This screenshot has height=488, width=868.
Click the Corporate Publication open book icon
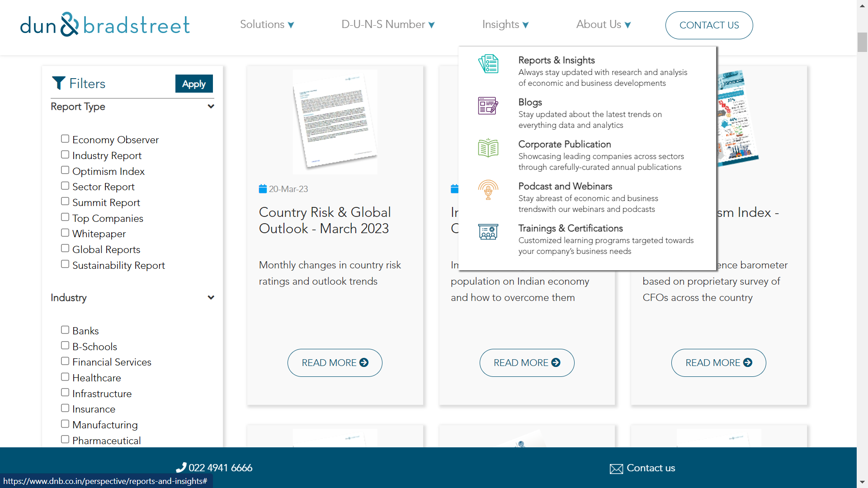click(488, 148)
